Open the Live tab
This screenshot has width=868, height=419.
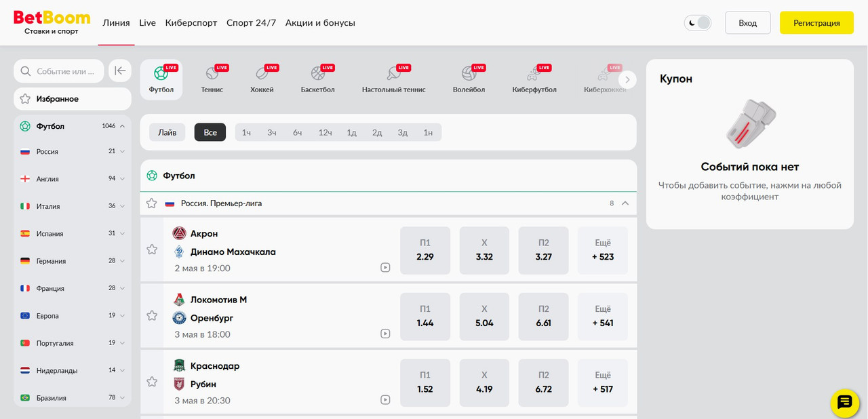pyautogui.click(x=147, y=23)
